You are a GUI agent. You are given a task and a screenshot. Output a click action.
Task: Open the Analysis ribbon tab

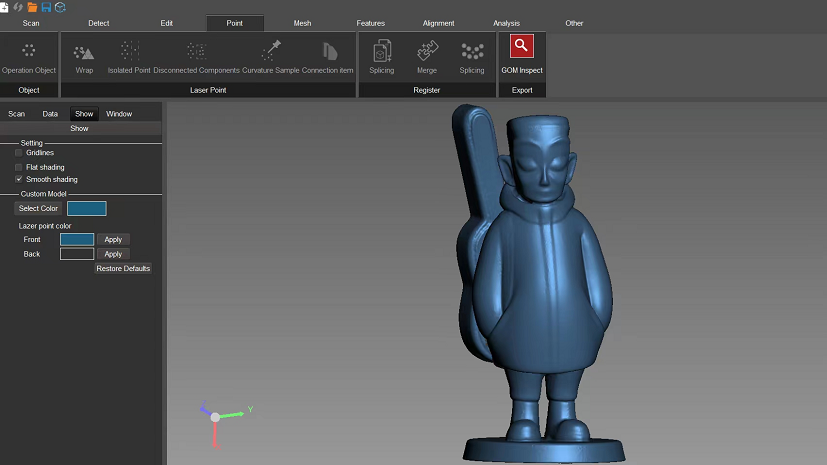pos(506,23)
